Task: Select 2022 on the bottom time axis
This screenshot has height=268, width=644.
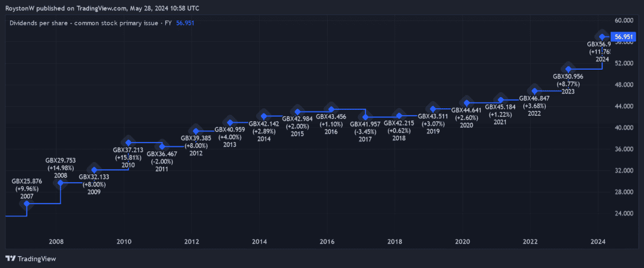Action: coord(530,242)
